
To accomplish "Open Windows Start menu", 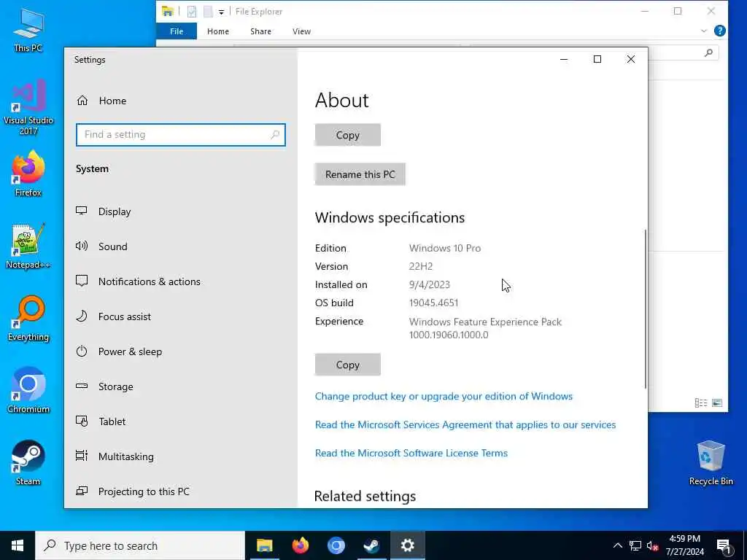I will point(18,545).
